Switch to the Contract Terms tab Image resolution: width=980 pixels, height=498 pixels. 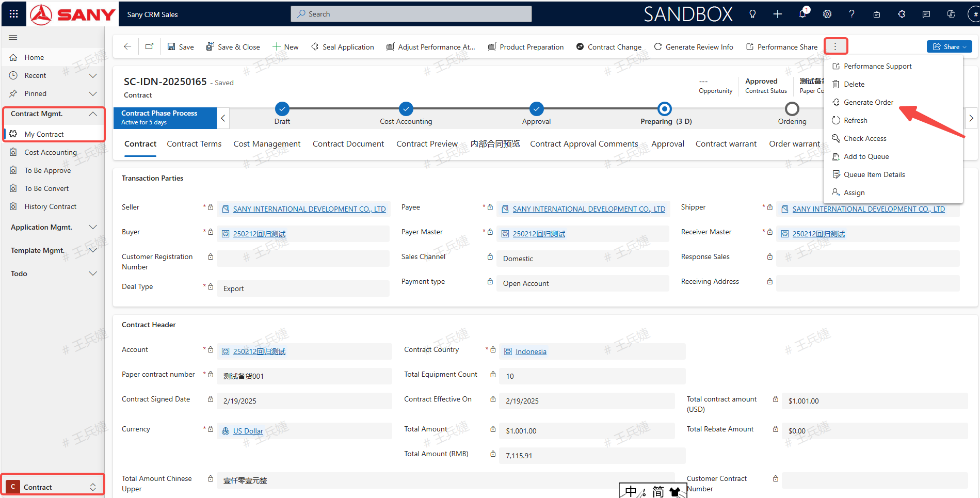(194, 143)
